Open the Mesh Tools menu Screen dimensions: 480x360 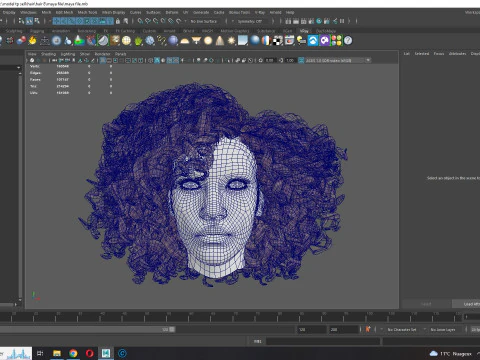87,12
